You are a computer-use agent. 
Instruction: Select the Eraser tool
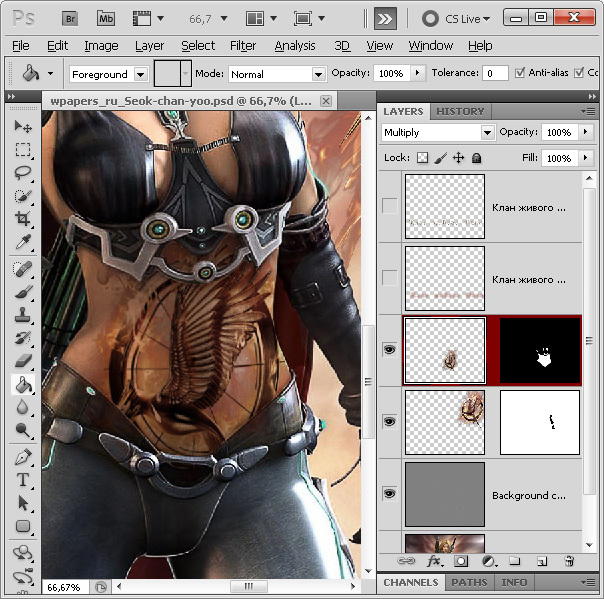[x=23, y=361]
